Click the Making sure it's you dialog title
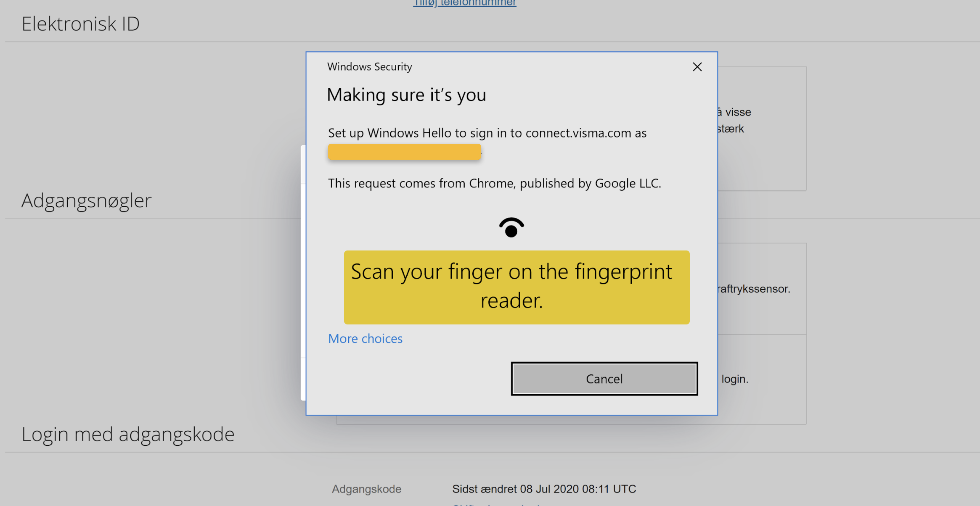 tap(406, 95)
